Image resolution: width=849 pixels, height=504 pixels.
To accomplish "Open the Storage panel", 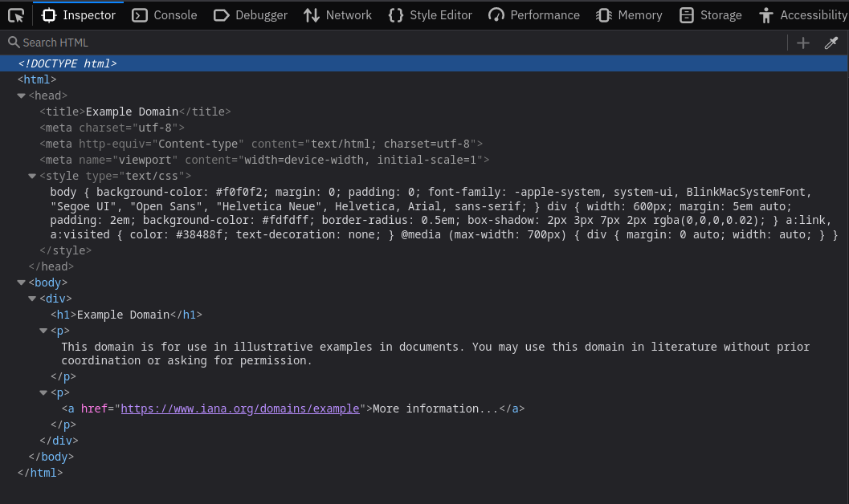I will (x=710, y=15).
